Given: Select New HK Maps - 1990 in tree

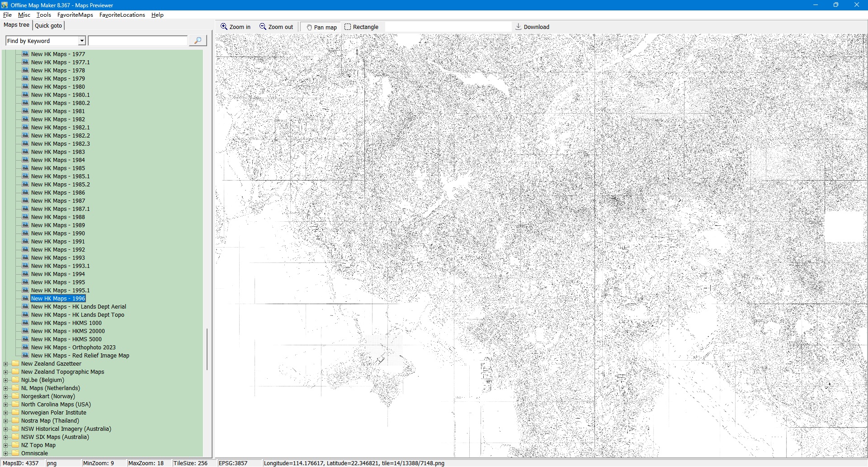Looking at the screenshot, I should [x=58, y=233].
